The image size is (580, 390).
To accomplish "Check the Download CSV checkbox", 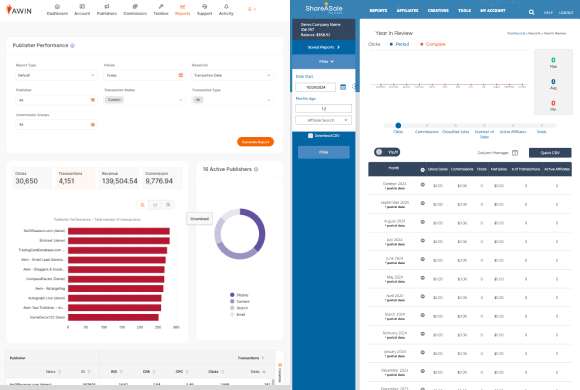I will pyautogui.click(x=310, y=136).
